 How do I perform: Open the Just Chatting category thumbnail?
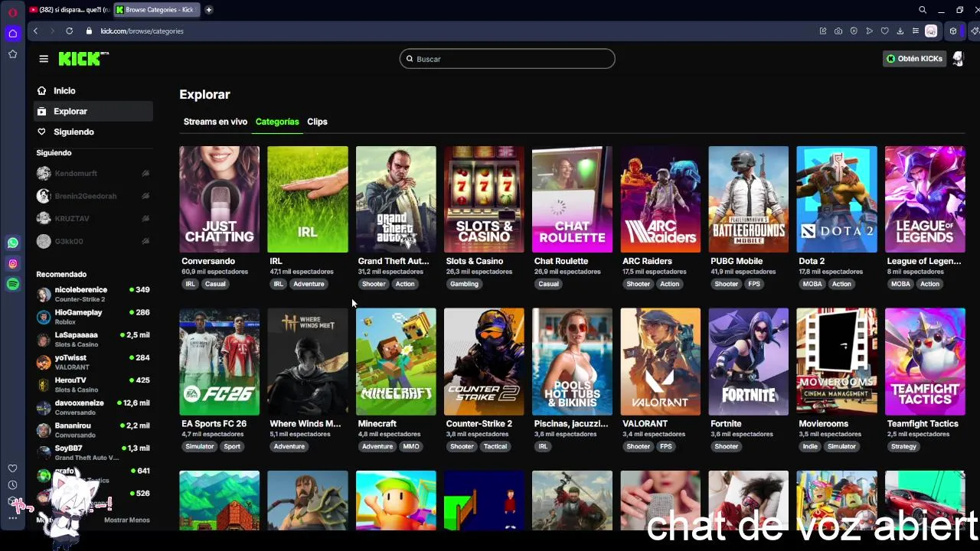[219, 199]
